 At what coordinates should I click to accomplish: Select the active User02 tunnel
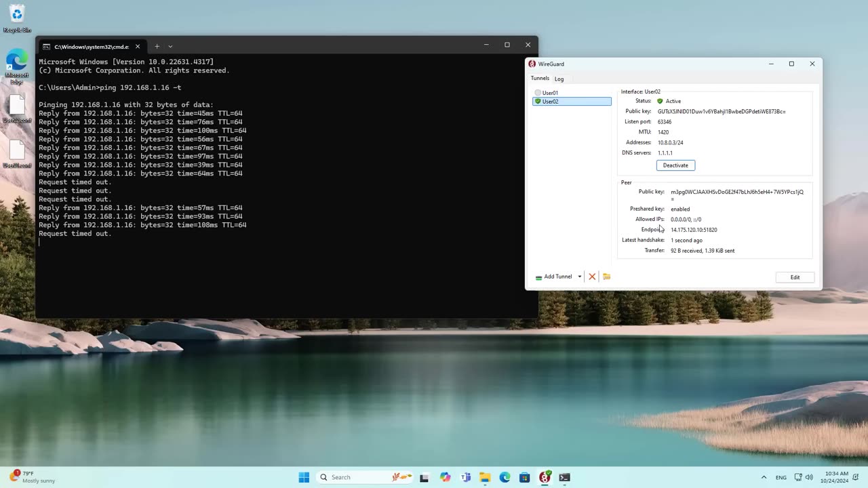pyautogui.click(x=572, y=102)
